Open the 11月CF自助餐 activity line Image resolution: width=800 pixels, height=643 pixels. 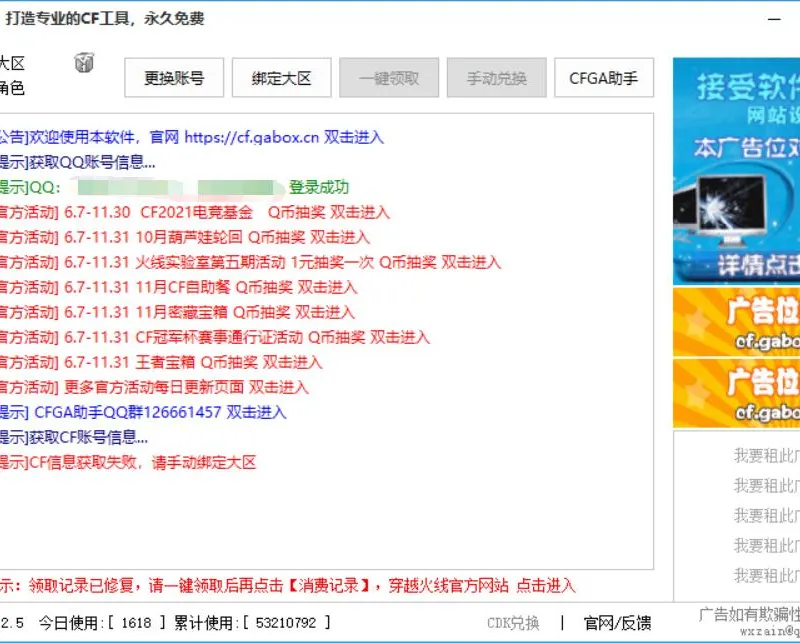coord(179,287)
